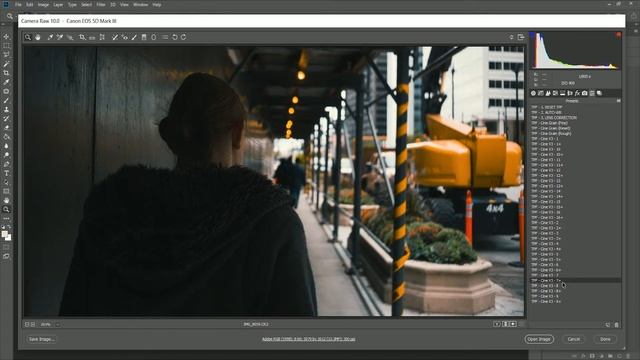Switch to the Basic panel tab
This screenshot has width=640, height=360.
pos(533,93)
